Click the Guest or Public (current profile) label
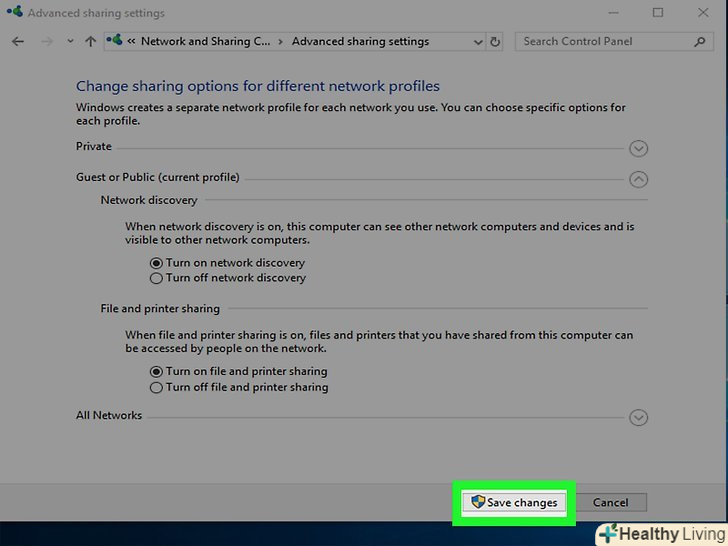The height and width of the screenshot is (546, 728). point(158,177)
